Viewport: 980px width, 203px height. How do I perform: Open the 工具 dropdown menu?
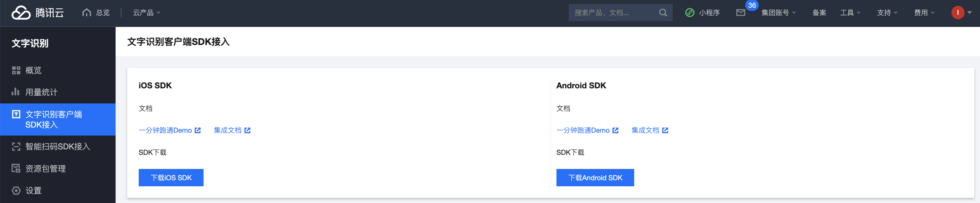pos(850,13)
